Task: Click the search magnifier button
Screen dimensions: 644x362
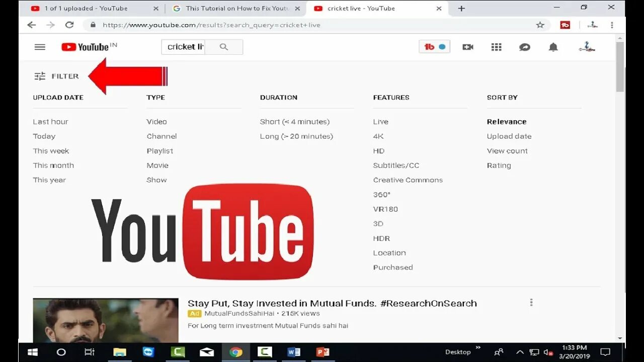Action: pos(224,47)
